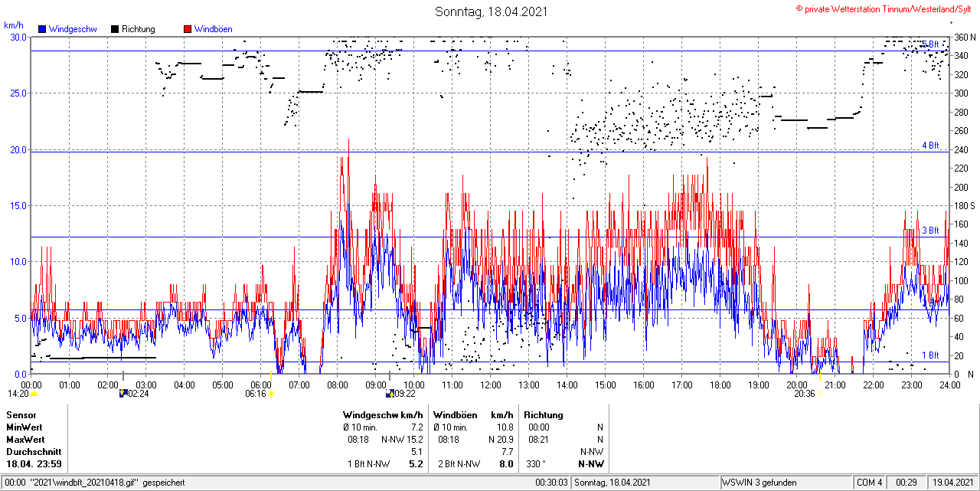Select the Richtung legend label at top
980x491 pixels.
click(x=139, y=29)
